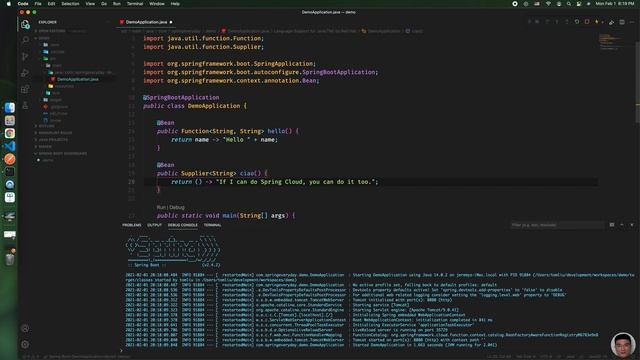Click the hot code replace flame icon

pos(597,22)
